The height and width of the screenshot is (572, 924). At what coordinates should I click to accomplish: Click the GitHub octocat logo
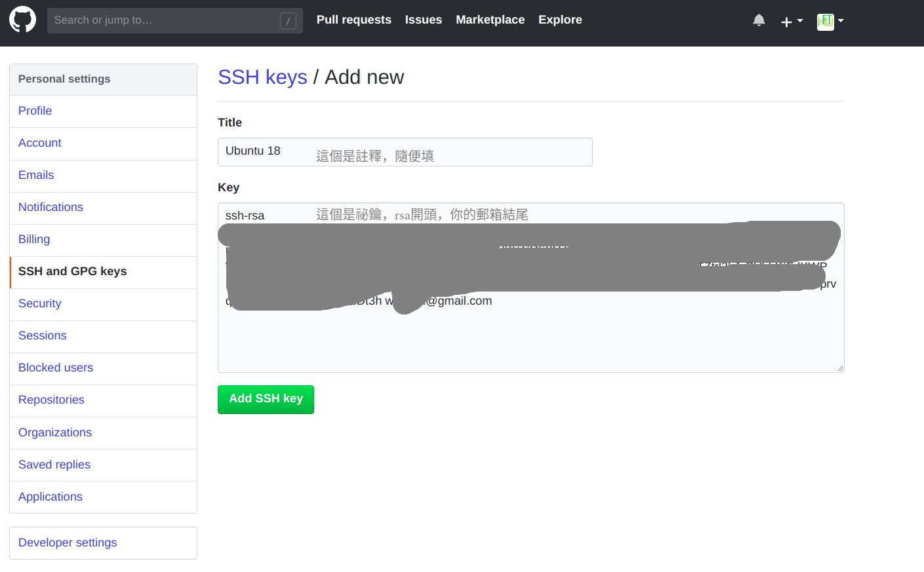(22, 19)
